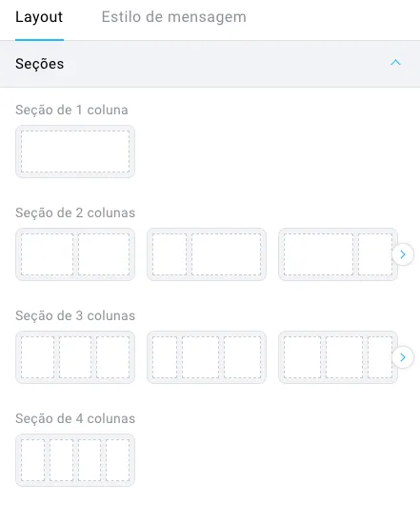
Task: Select three equal columns section layout
Action: pos(75,357)
